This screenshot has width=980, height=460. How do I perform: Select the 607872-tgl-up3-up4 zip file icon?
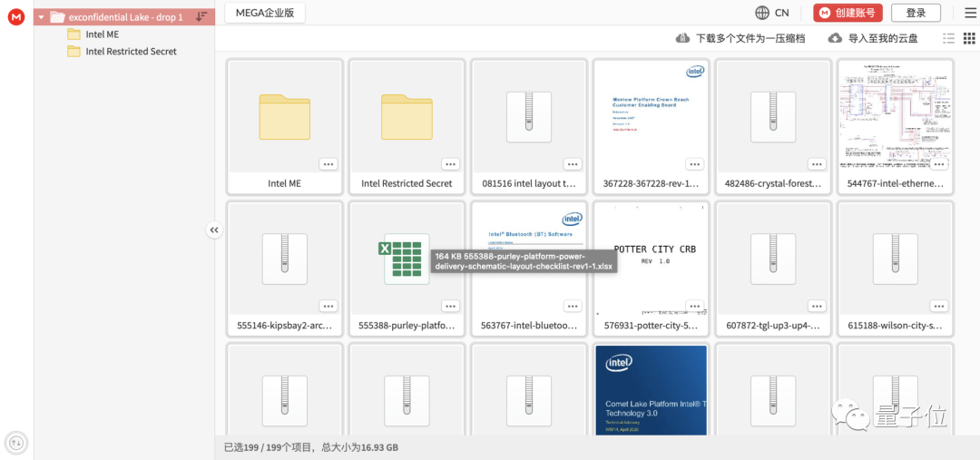pos(774,259)
